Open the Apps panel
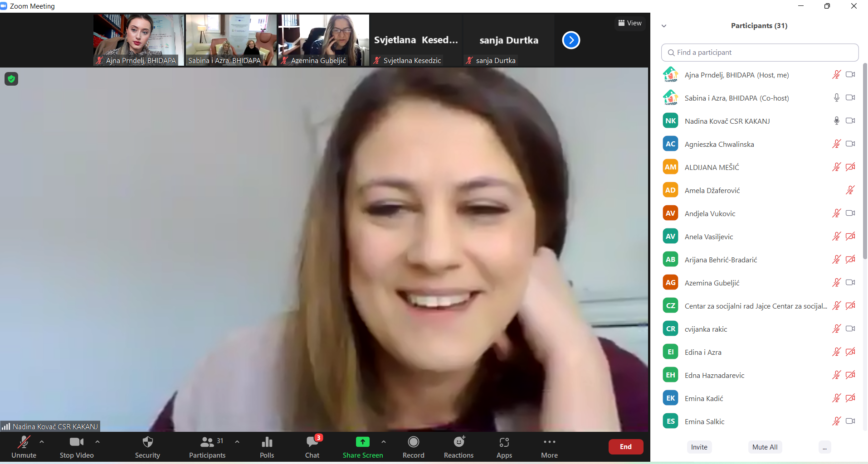The height and width of the screenshot is (464, 868). (x=504, y=447)
